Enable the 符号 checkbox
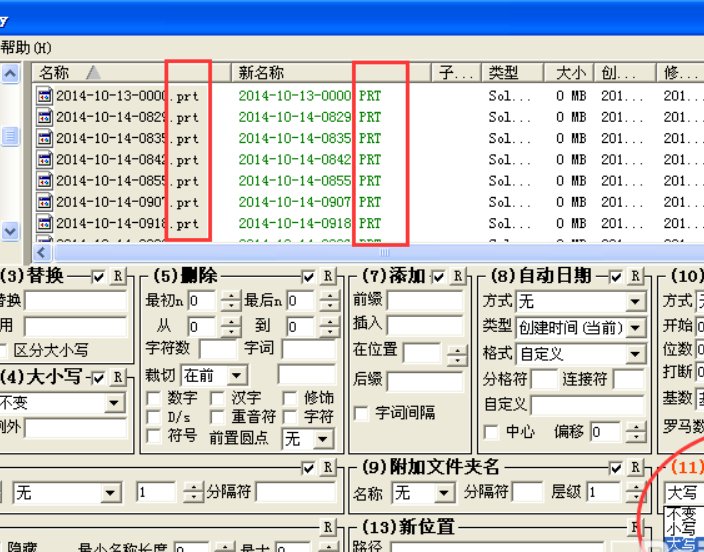Image resolution: width=704 pixels, height=552 pixels. tap(154, 436)
